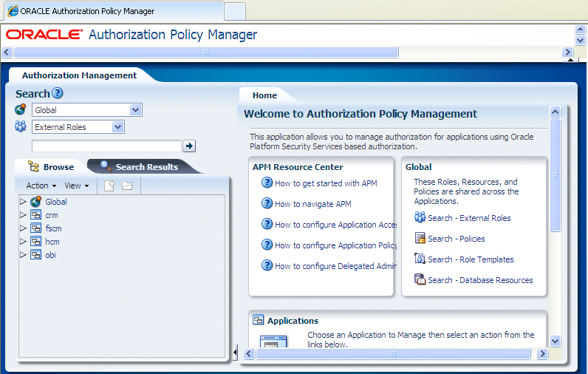Open the Search help question-mark icon
Image resolution: width=588 pixels, height=374 pixels.
click(x=57, y=93)
